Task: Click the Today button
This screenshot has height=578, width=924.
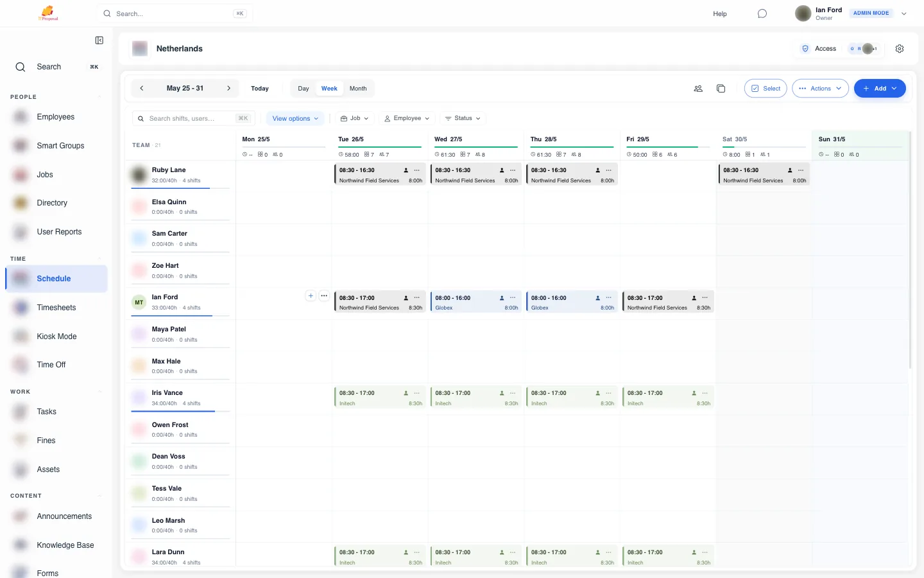Action: tap(260, 89)
